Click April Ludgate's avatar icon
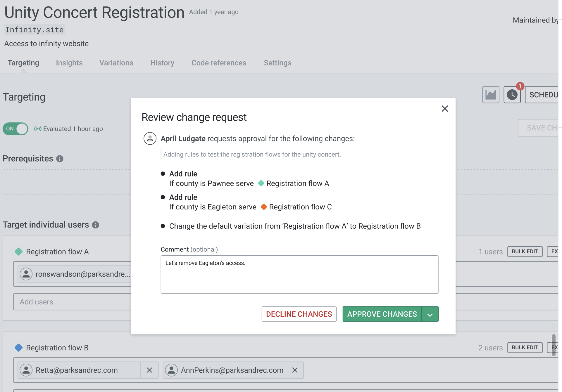The width and height of the screenshot is (562, 392). click(150, 138)
